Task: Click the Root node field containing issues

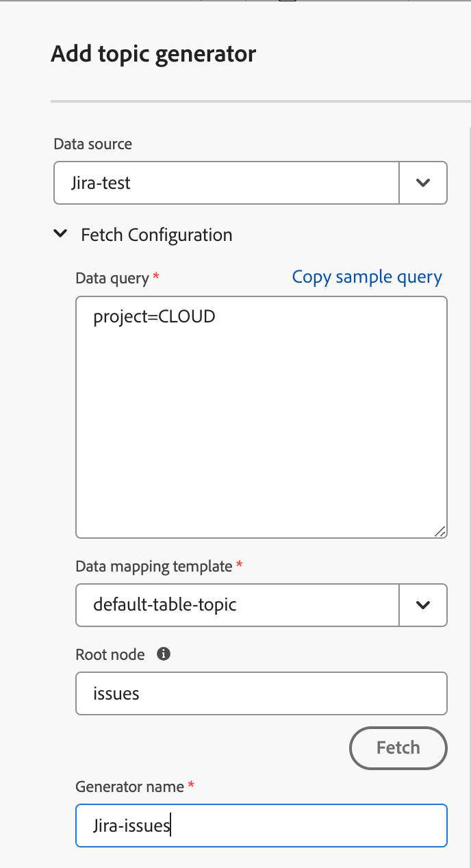Action: 260,693
